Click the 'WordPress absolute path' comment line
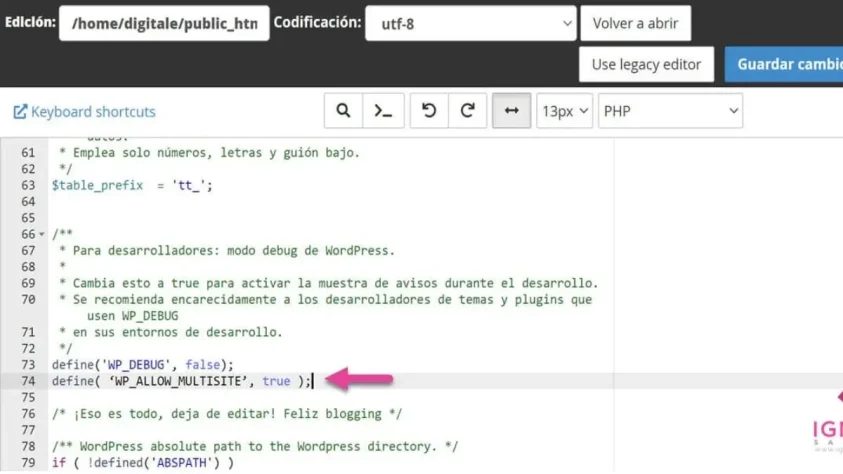Screen dimensions: 843x474 point(255,447)
